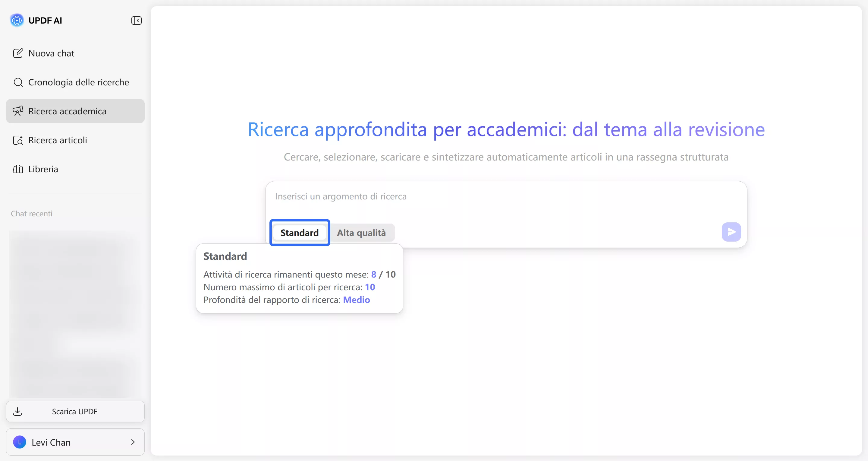This screenshot has width=868, height=461.
Task: Switch to Alta qualità mode
Action: 361,233
